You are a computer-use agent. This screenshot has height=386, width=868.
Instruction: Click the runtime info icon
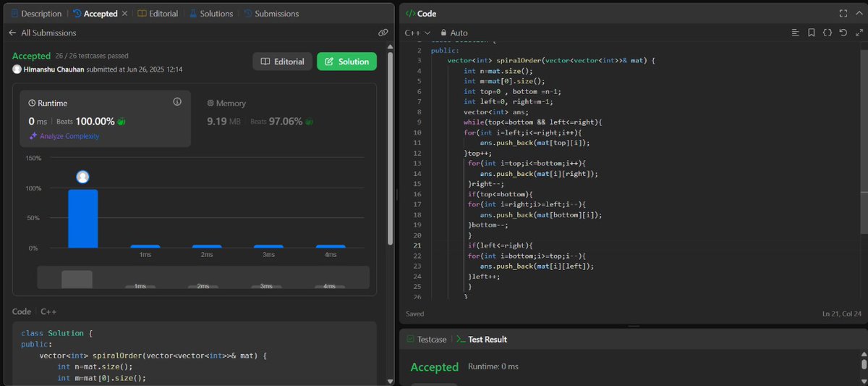coord(177,102)
